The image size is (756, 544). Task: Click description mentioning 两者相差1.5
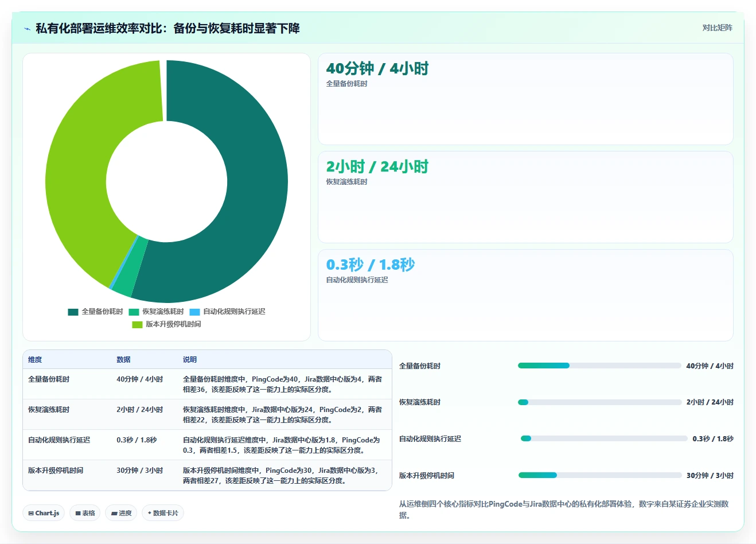coord(281,445)
